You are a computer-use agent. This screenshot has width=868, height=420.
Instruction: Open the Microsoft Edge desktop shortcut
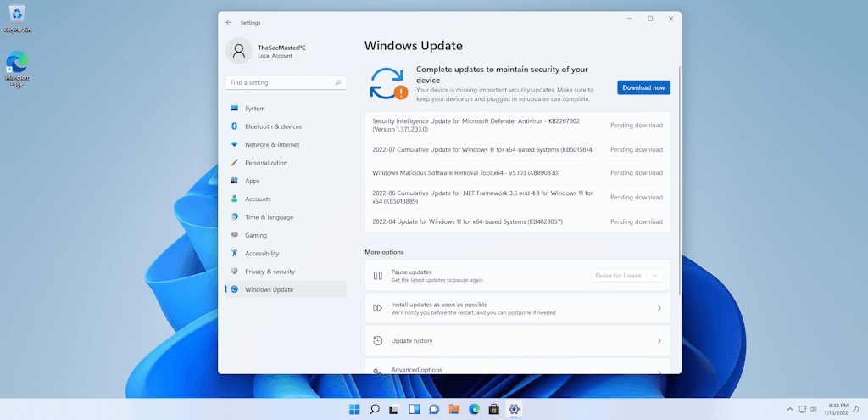click(17, 70)
